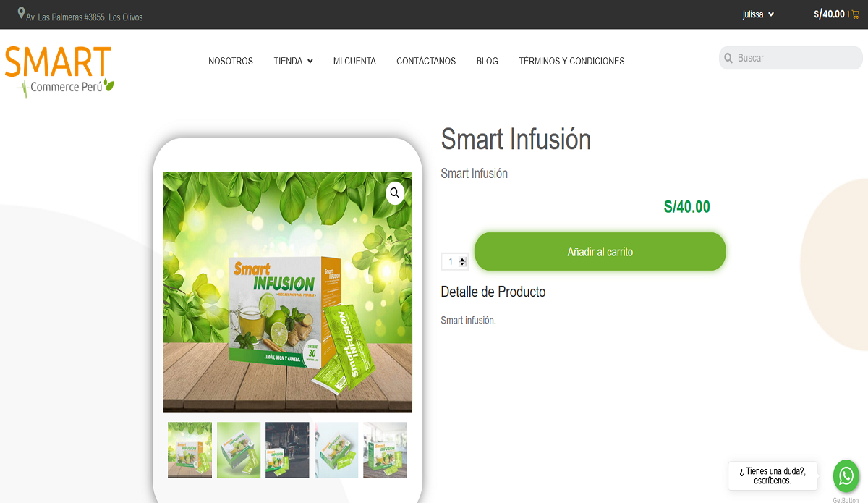Click the magnifier zoom icon on product image
Image resolution: width=868 pixels, height=503 pixels.
point(394,193)
